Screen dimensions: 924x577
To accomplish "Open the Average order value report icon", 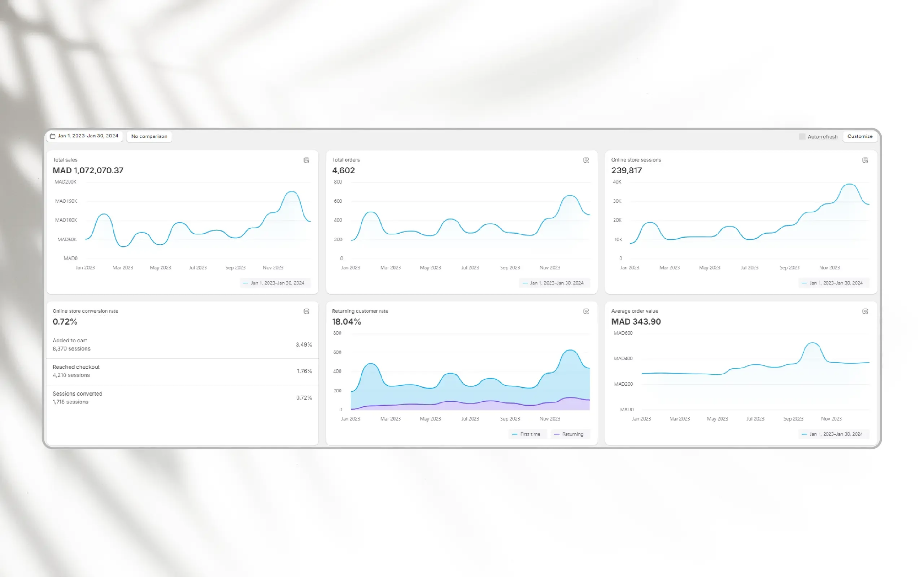I will point(865,311).
